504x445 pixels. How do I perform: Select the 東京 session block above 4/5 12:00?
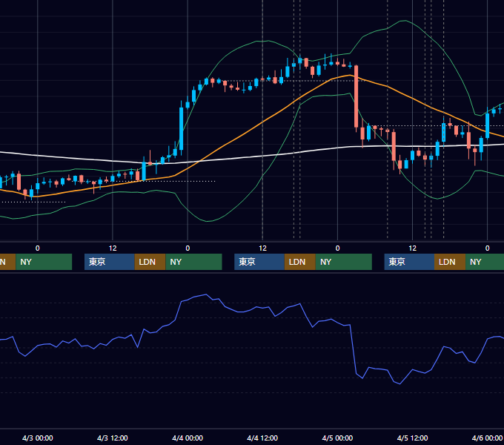(409, 262)
